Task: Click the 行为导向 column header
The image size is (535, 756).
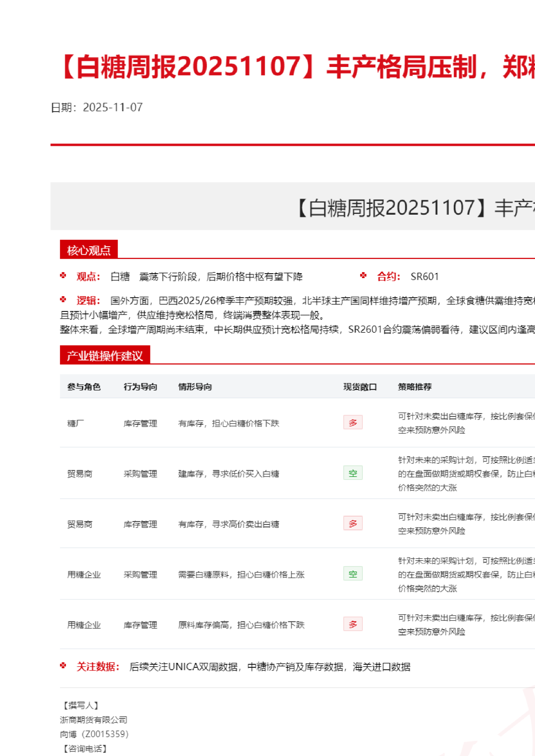Action: click(141, 387)
